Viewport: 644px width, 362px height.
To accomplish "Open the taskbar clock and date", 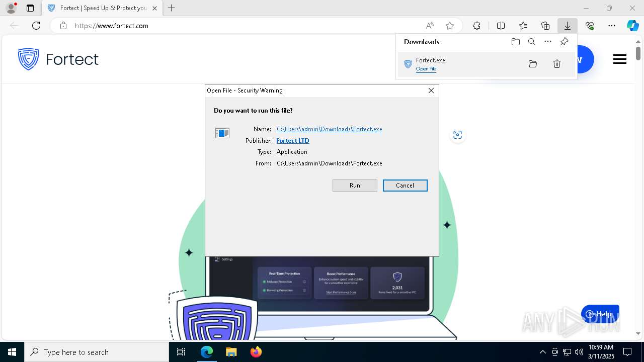I will [x=601, y=352].
